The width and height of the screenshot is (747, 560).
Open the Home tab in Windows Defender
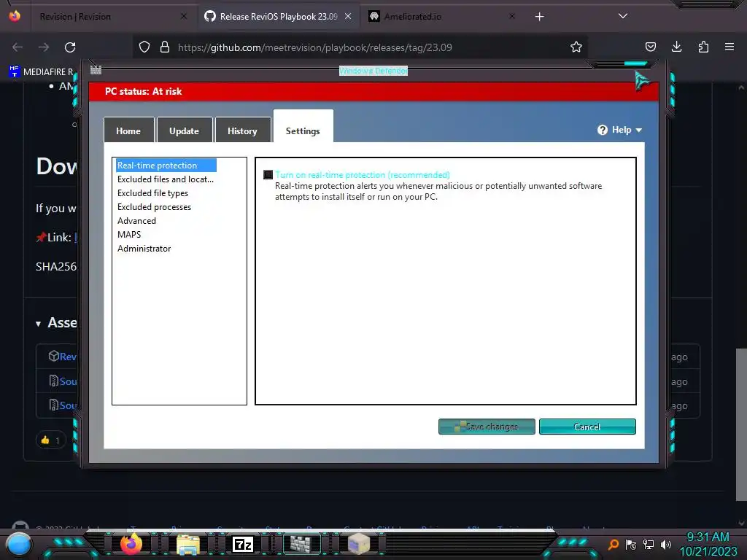point(128,131)
